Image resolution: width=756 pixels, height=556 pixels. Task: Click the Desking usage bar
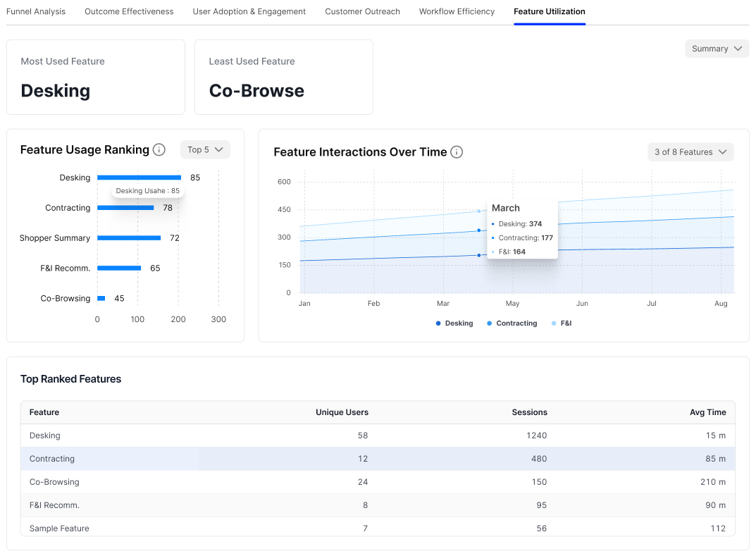pos(139,178)
